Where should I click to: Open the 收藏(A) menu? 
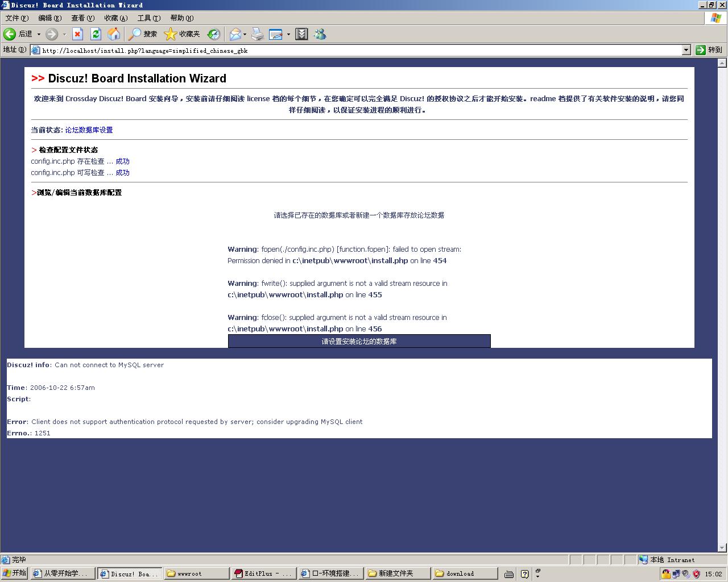[x=116, y=18]
